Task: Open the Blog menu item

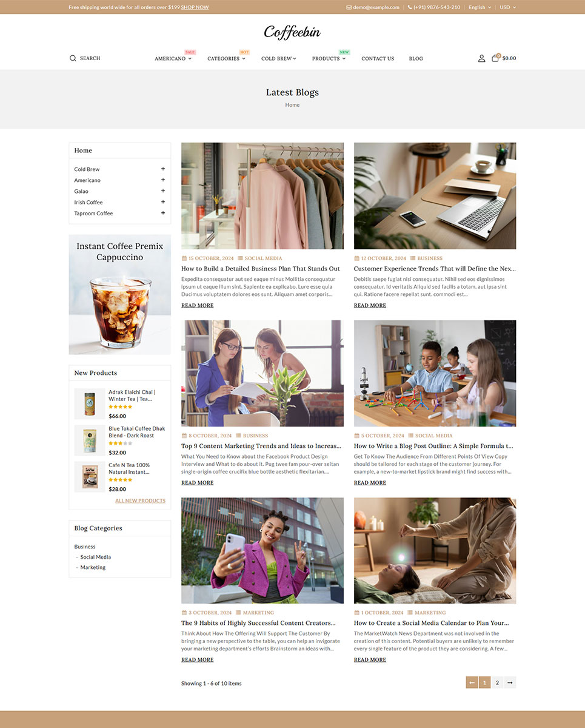Action: click(x=416, y=59)
